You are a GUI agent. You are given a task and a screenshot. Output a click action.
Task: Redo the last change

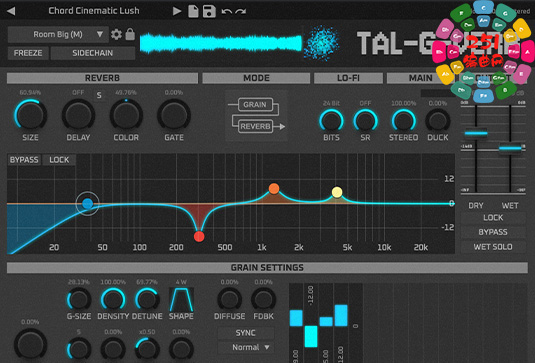pos(241,11)
